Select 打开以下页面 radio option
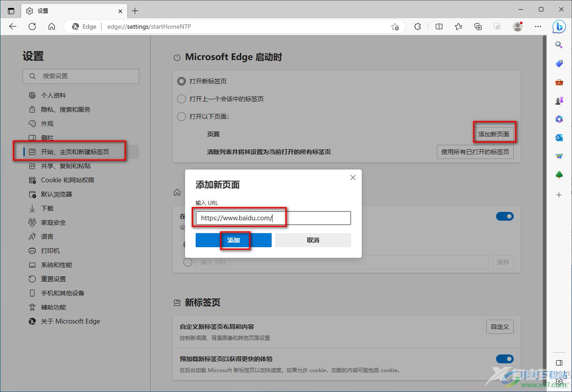 181,117
